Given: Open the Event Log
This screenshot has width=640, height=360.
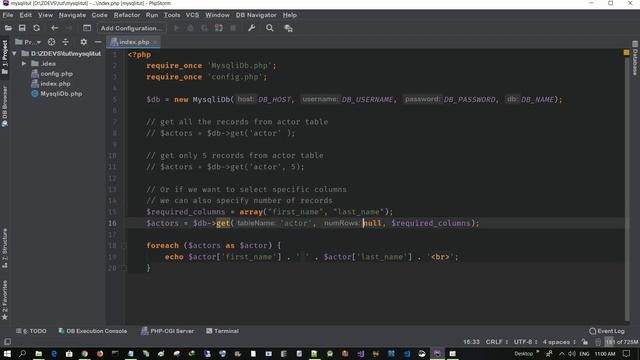Looking at the screenshot, I should (607, 331).
